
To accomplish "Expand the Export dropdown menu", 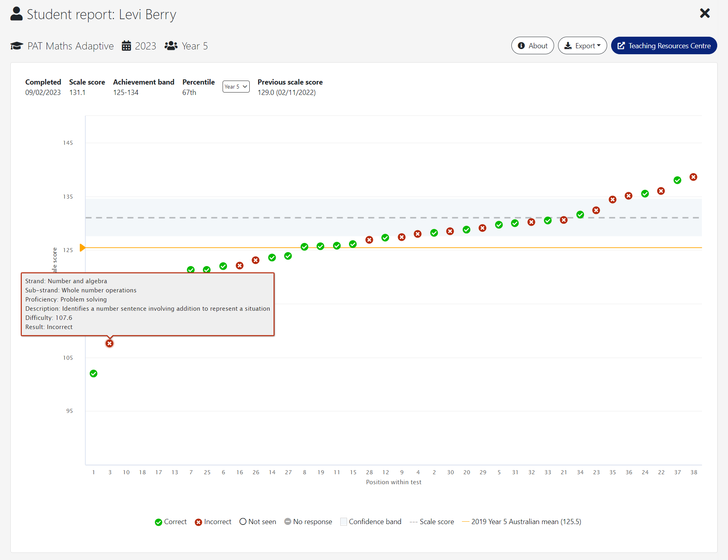I will pos(582,46).
